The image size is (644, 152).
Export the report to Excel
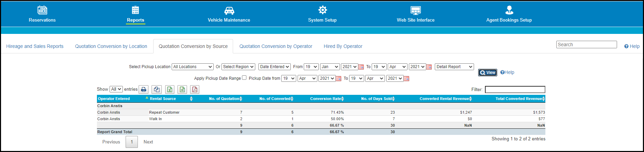170,89
